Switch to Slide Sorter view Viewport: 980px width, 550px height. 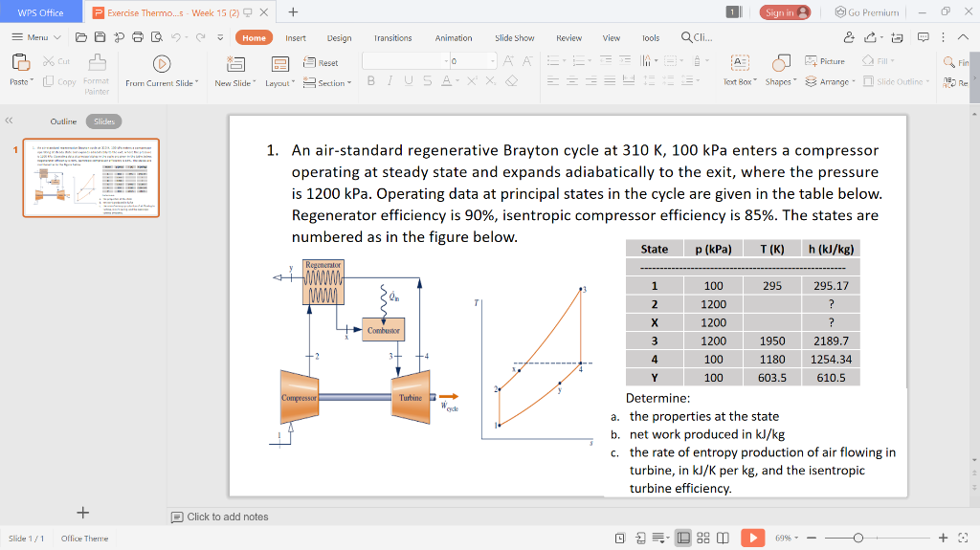point(703,538)
